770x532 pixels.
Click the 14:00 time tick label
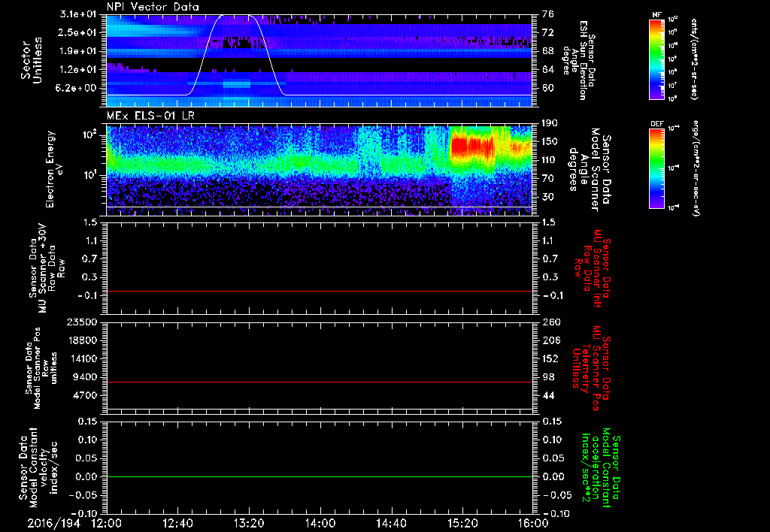[320, 523]
